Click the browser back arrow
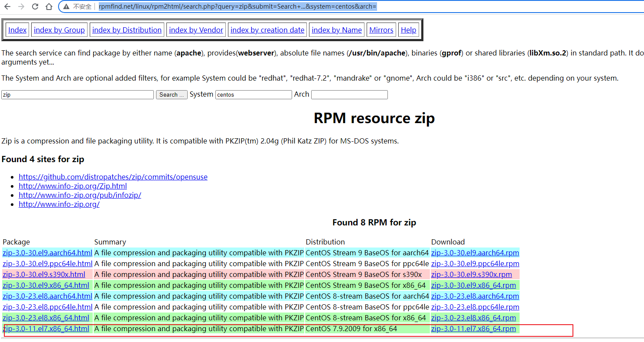 (7, 7)
